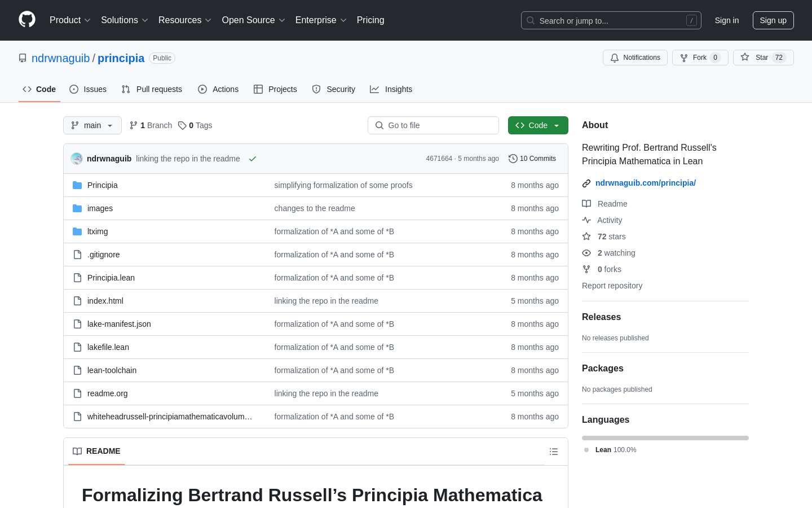Open the GitHub home logo
812x508 pixels.
(x=27, y=20)
